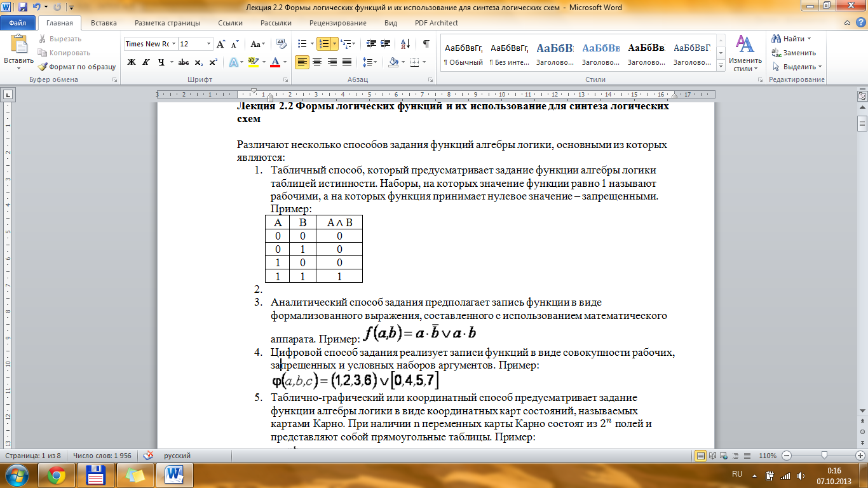Click the spell-check status icon in status bar
This screenshot has height=488, width=868.
149,456
